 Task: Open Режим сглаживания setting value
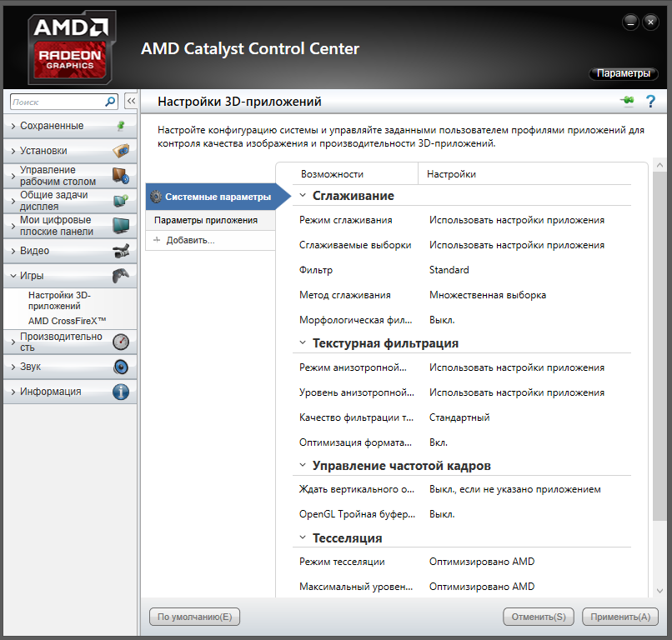tap(517, 220)
